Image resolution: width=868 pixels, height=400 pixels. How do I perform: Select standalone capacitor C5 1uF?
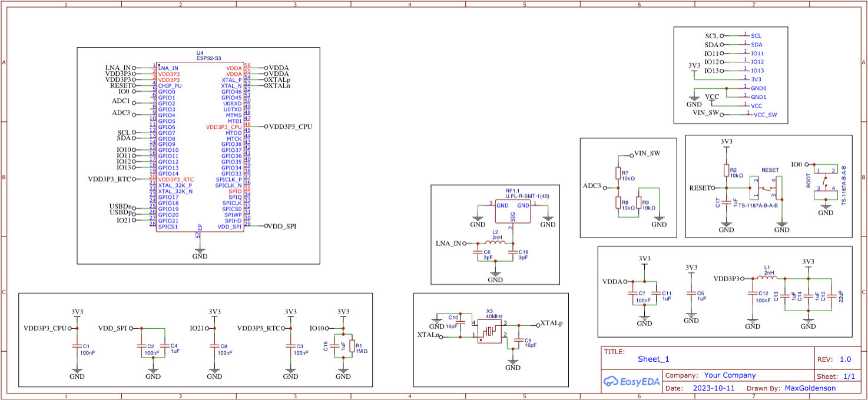691,292
